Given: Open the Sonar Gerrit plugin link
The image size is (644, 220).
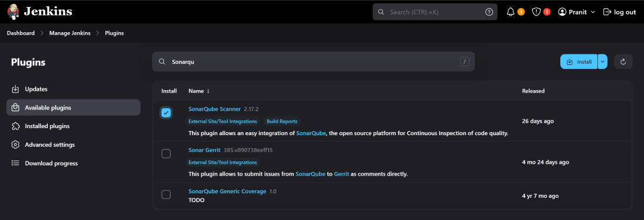Looking at the screenshot, I should (204, 150).
